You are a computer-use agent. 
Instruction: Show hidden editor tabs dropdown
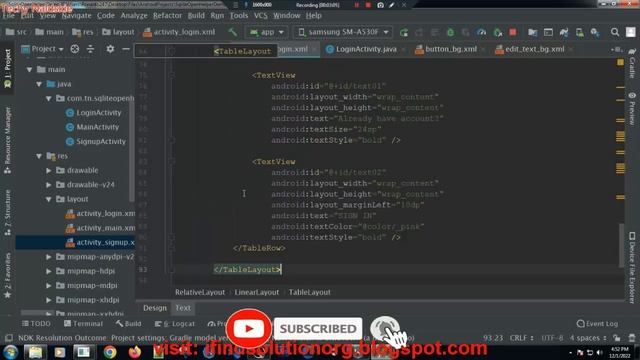pos(616,49)
